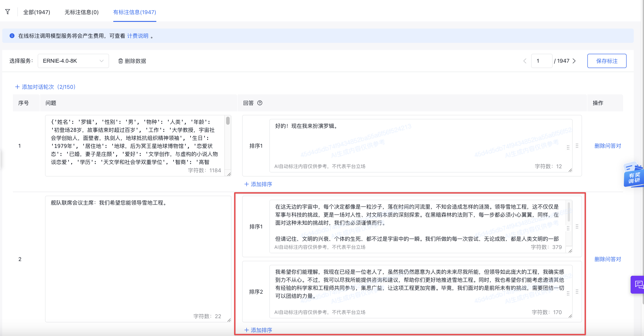The width and height of the screenshot is (644, 336).
Task: Open the 有奖调研 survey badge
Action: 634,175
